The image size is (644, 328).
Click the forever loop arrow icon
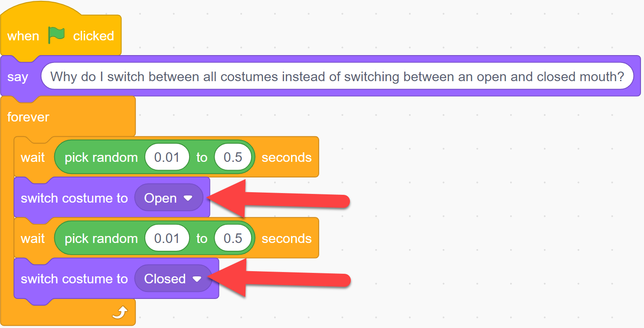(x=120, y=312)
